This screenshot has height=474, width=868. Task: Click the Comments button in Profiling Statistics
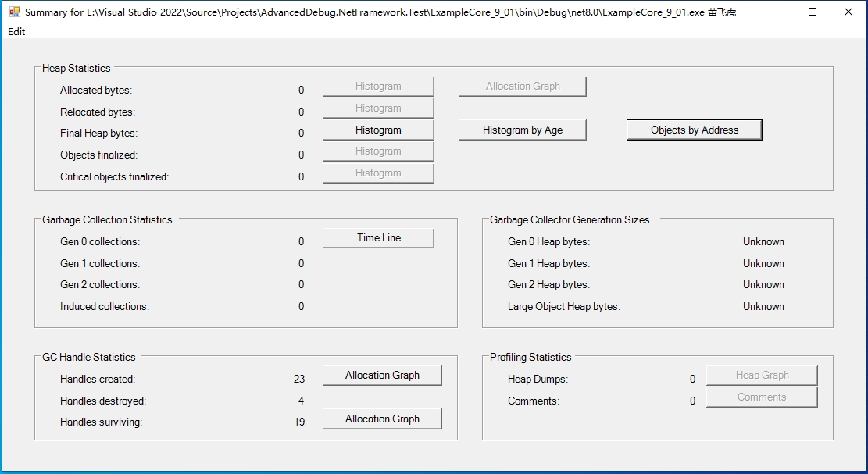(x=762, y=397)
